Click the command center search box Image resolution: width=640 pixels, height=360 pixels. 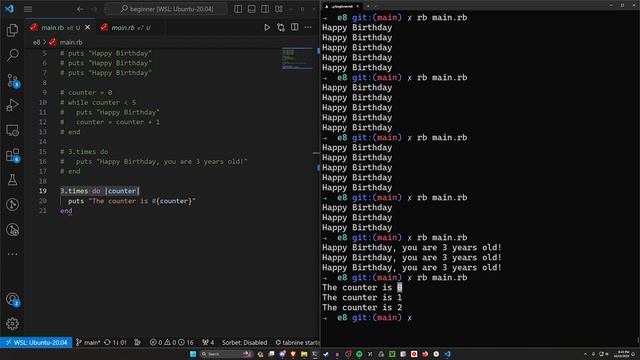166,9
